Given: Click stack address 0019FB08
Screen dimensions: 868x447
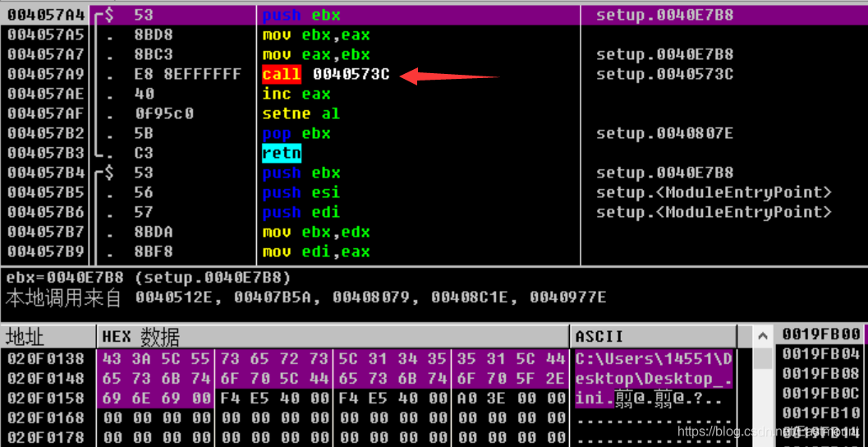Looking at the screenshot, I should click(x=821, y=373).
